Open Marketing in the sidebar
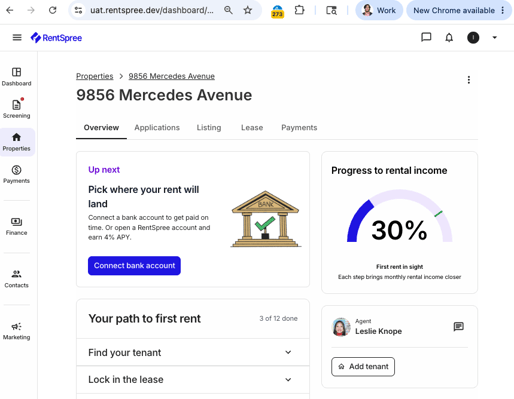Screen dimensions: 514x399 [16, 331]
